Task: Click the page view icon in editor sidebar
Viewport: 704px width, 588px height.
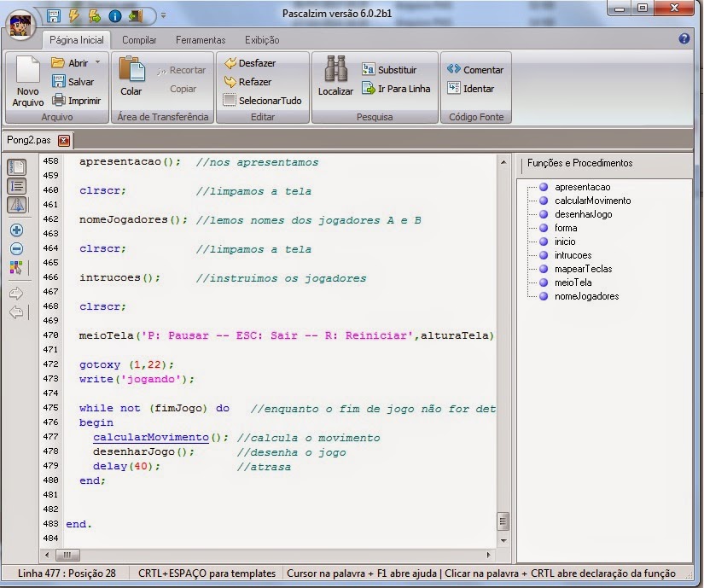Action: (16, 167)
